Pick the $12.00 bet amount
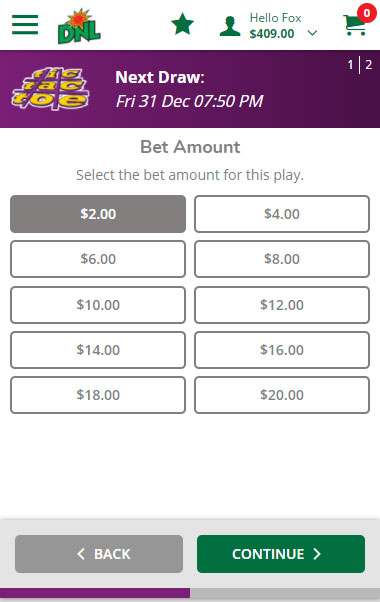The width and height of the screenshot is (380, 602). pos(282,305)
